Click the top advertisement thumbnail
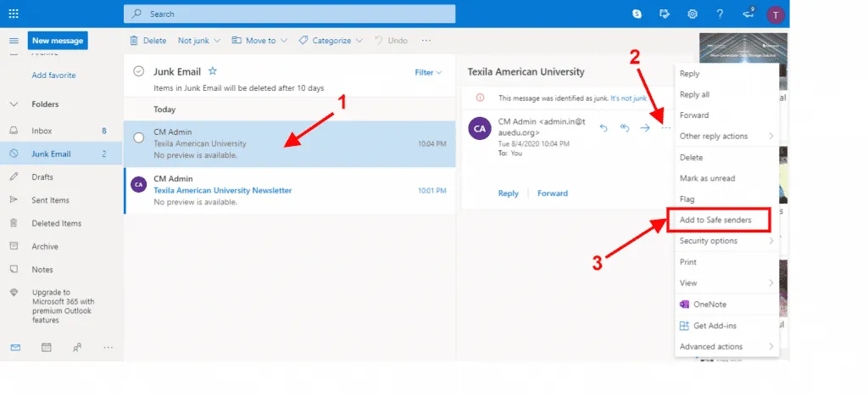The width and height of the screenshot is (868, 397). [743, 48]
